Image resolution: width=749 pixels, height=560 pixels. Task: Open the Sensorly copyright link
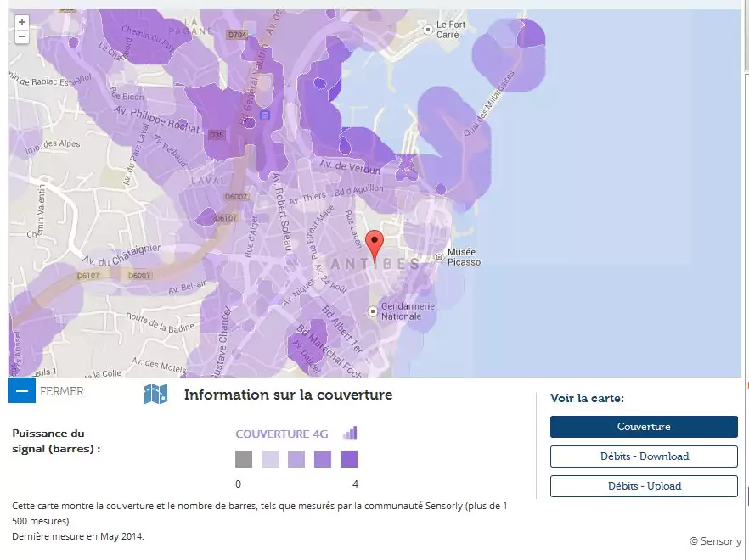pyautogui.click(x=715, y=541)
